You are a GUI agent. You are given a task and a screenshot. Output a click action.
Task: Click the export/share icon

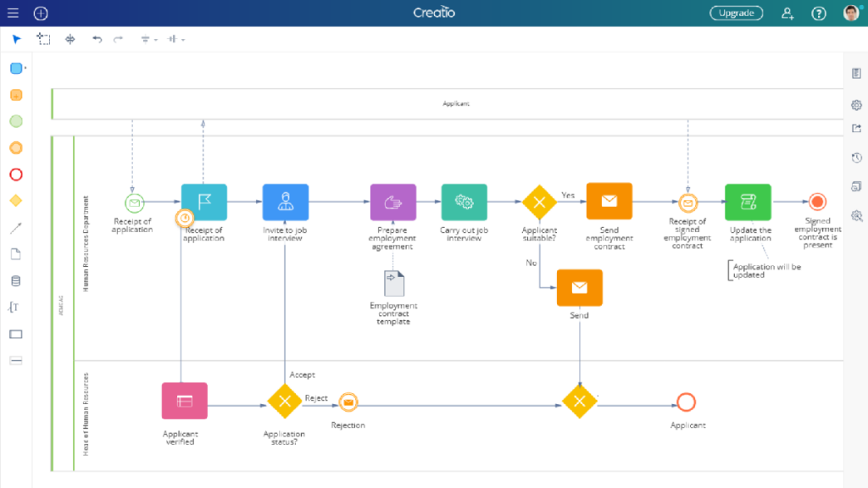(x=854, y=129)
